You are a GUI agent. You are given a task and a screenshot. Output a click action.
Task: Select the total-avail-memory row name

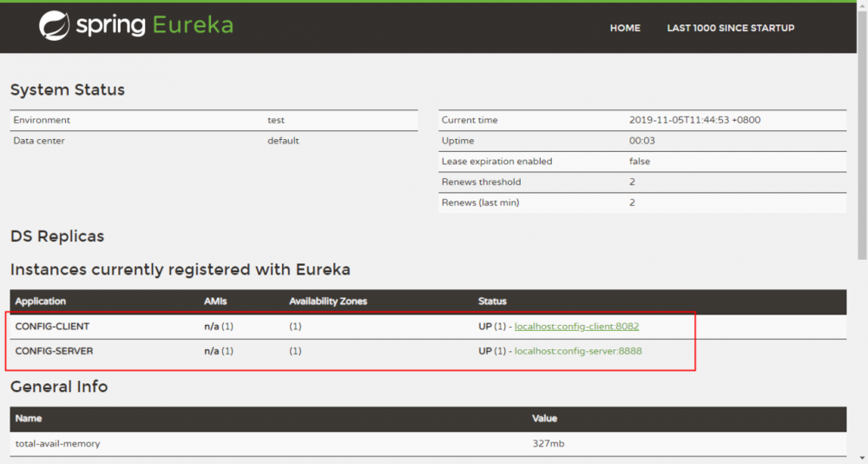tap(57, 443)
